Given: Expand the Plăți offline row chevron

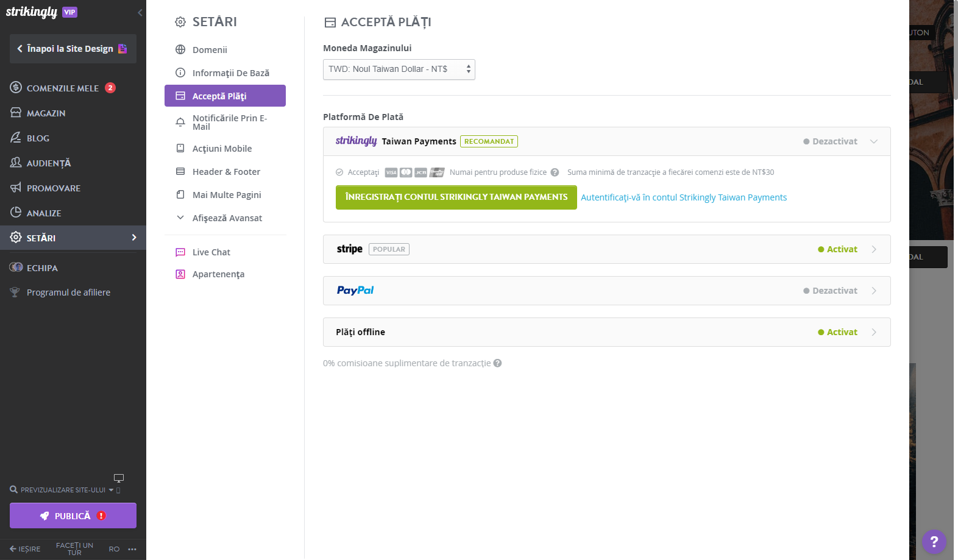Looking at the screenshot, I should 874,332.
